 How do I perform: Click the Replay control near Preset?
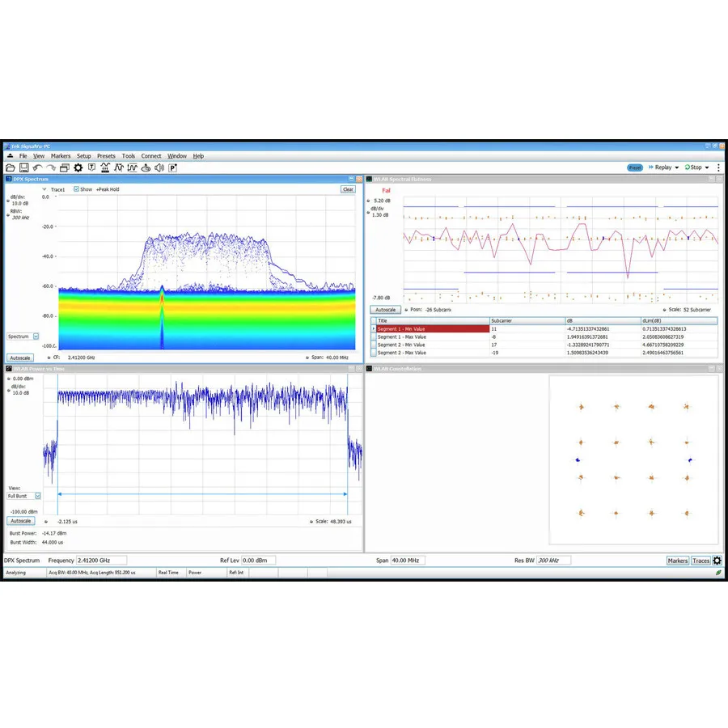coord(662,167)
